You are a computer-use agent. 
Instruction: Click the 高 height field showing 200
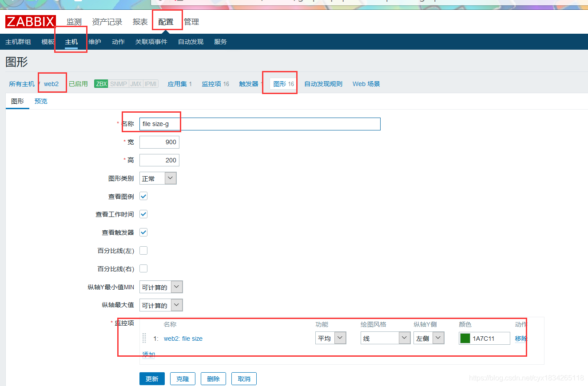[x=159, y=160]
